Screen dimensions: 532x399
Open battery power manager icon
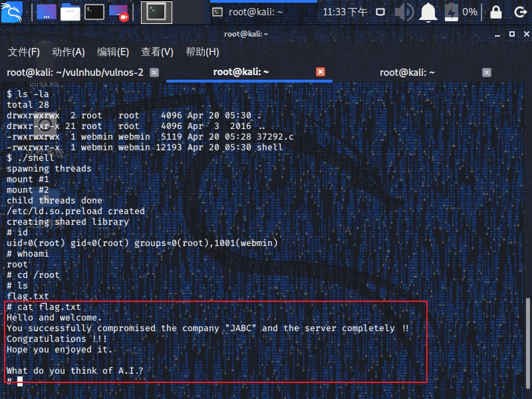click(x=452, y=12)
